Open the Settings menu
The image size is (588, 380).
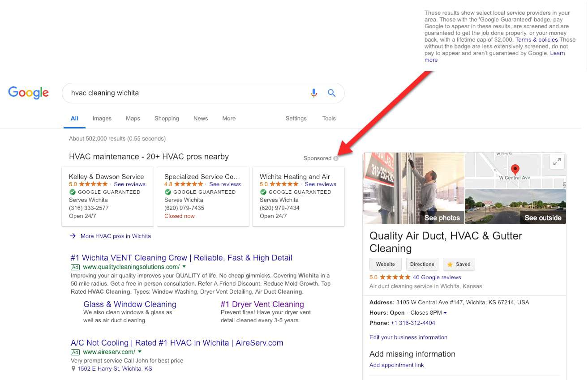[296, 118]
